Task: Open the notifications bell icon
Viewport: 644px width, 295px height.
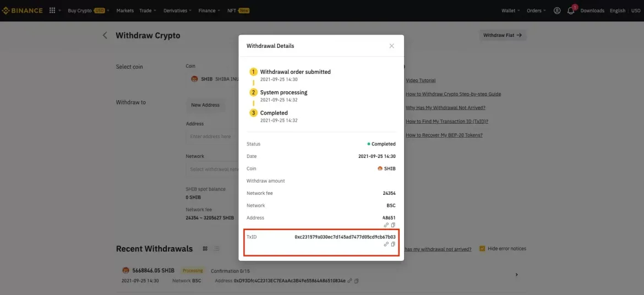Action: 571,10
